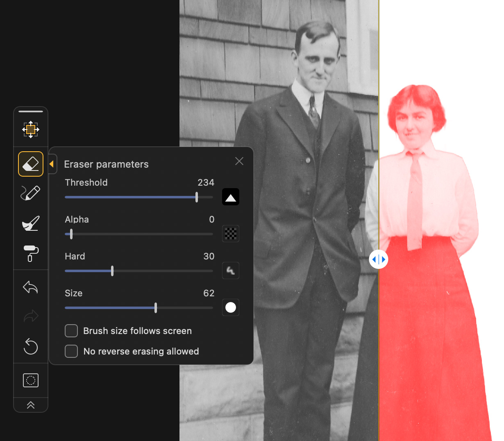The image size is (504, 441).
Task: Select the paint brush tool
Action: tap(31, 223)
